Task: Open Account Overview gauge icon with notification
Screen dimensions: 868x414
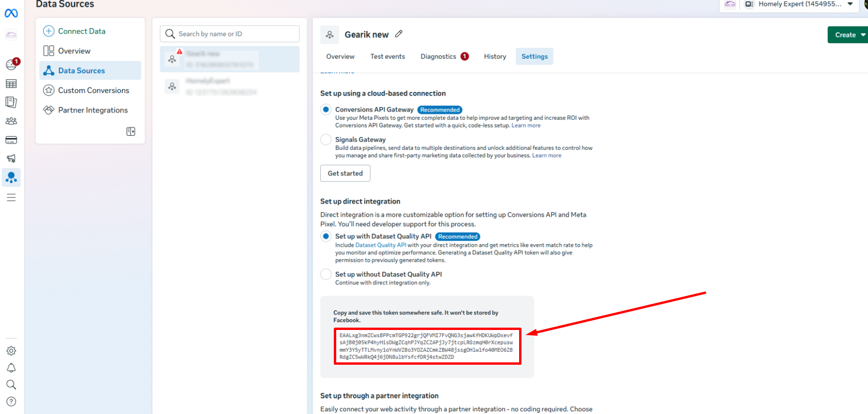Action: (x=12, y=64)
